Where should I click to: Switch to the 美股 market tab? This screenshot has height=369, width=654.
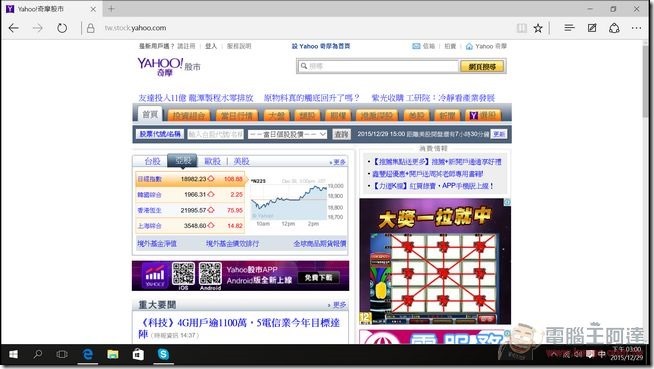(241, 161)
